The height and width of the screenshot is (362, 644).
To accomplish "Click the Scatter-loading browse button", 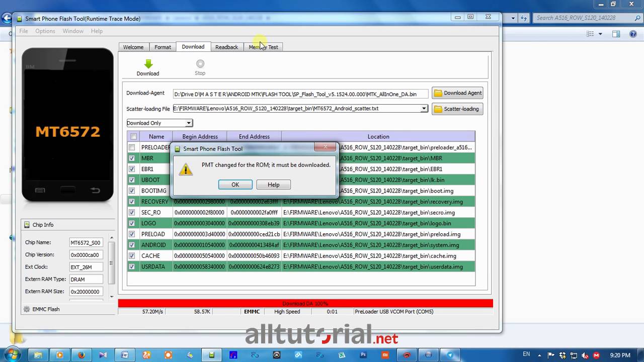I will pos(457,109).
